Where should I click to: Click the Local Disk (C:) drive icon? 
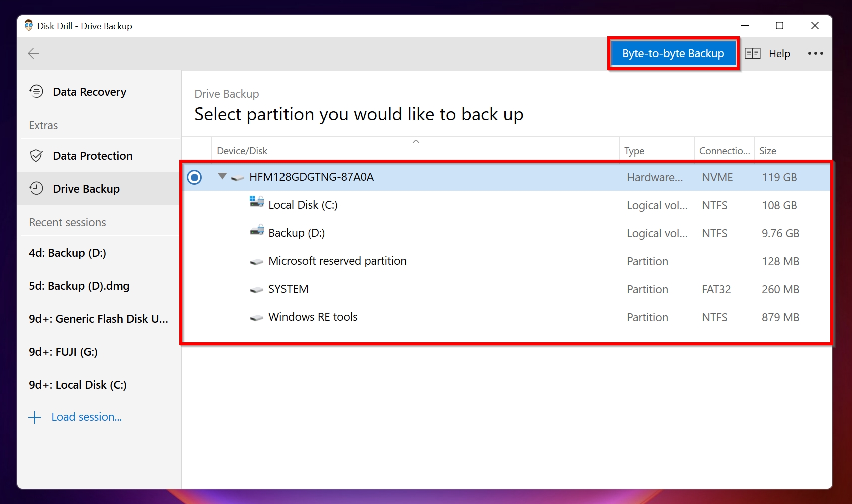pyautogui.click(x=257, y=202)
